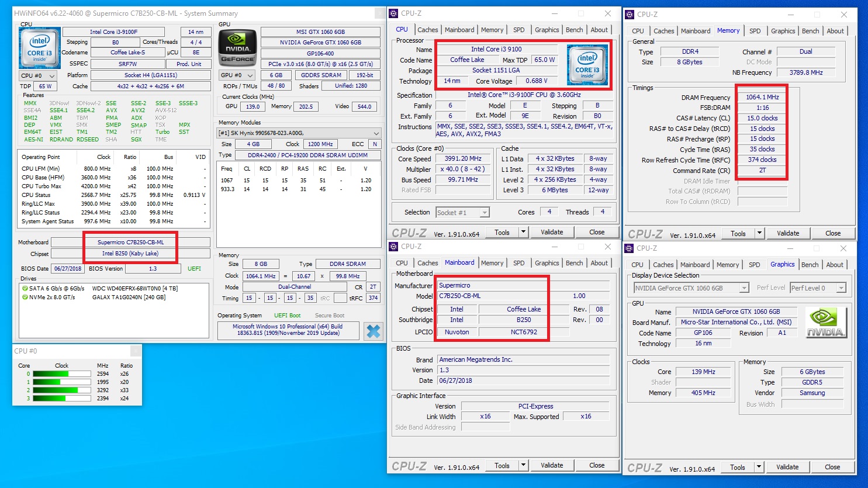868x488 pixels.
Task: Open Tools dropdown arrow in CPU-Z Graphics window
Action: click(x=759, y=467)
